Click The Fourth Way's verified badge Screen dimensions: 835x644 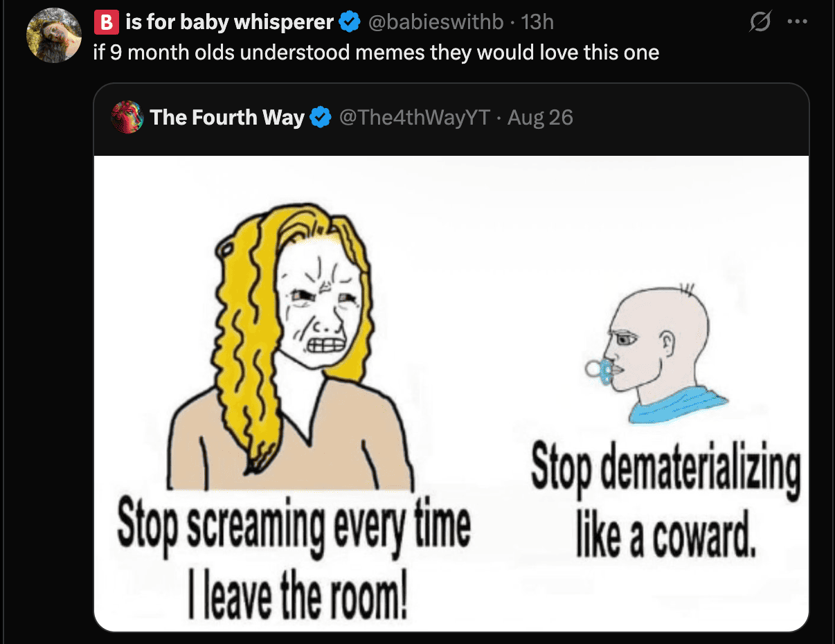point(320,118)
